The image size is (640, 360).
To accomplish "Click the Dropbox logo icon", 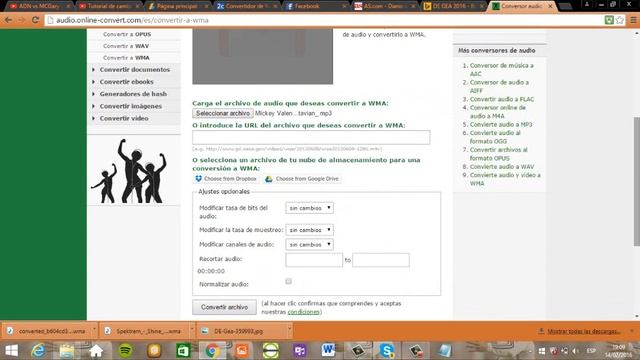I will pos(198,179).
